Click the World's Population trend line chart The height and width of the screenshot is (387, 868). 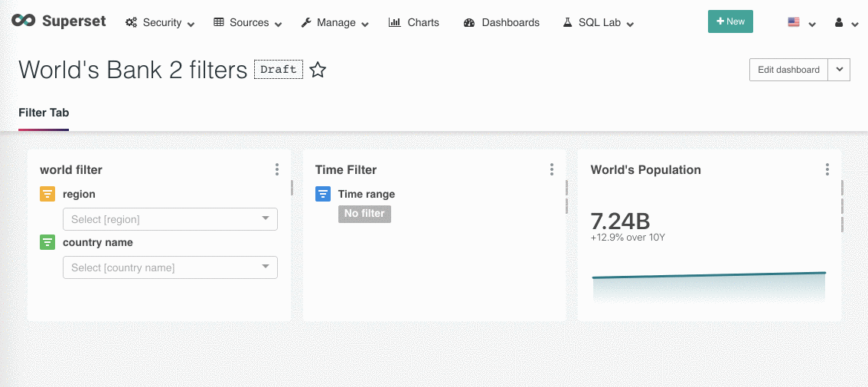coord(709,287)
